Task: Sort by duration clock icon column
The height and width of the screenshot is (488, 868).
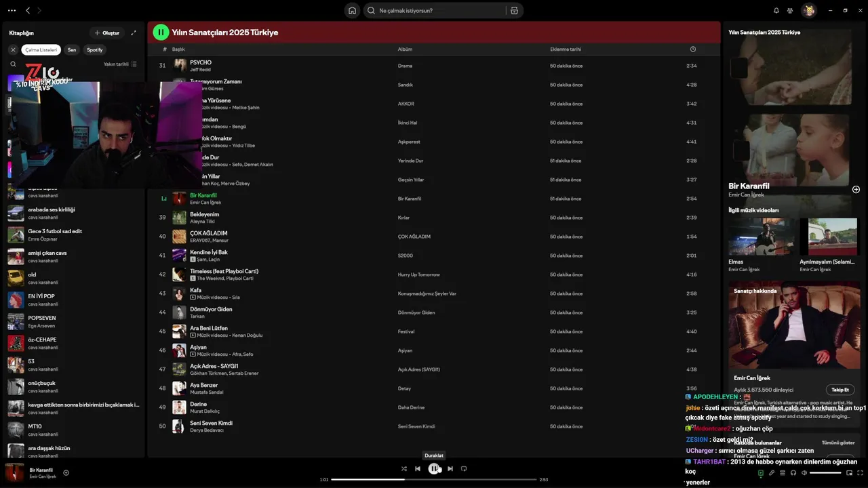Action: click(x=692, y=49)
